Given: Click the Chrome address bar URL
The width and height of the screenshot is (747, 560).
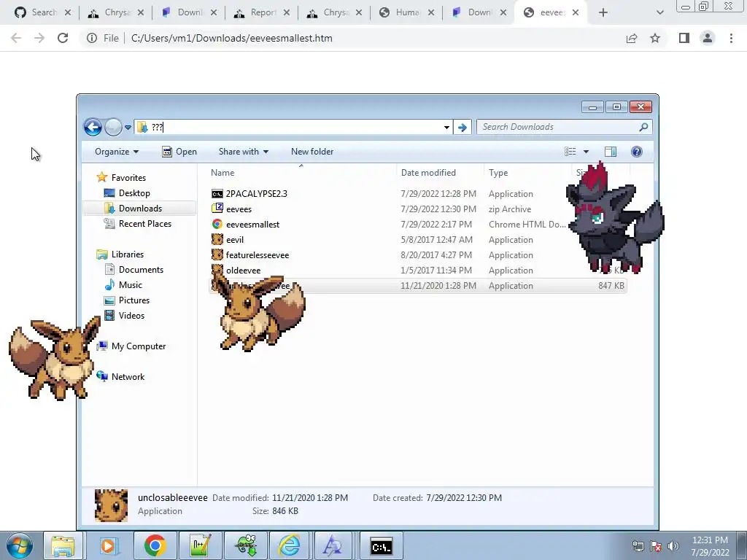Looking at the screenshot, I should click(231, 38).
